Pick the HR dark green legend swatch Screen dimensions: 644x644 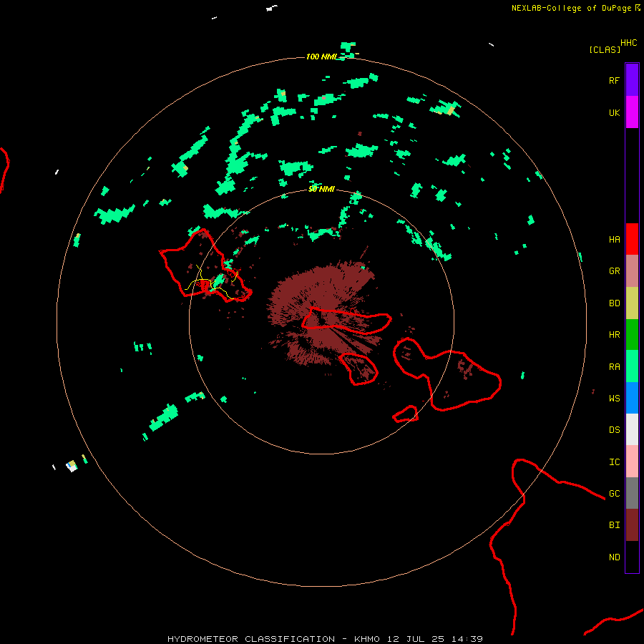[x=632, y=335]
